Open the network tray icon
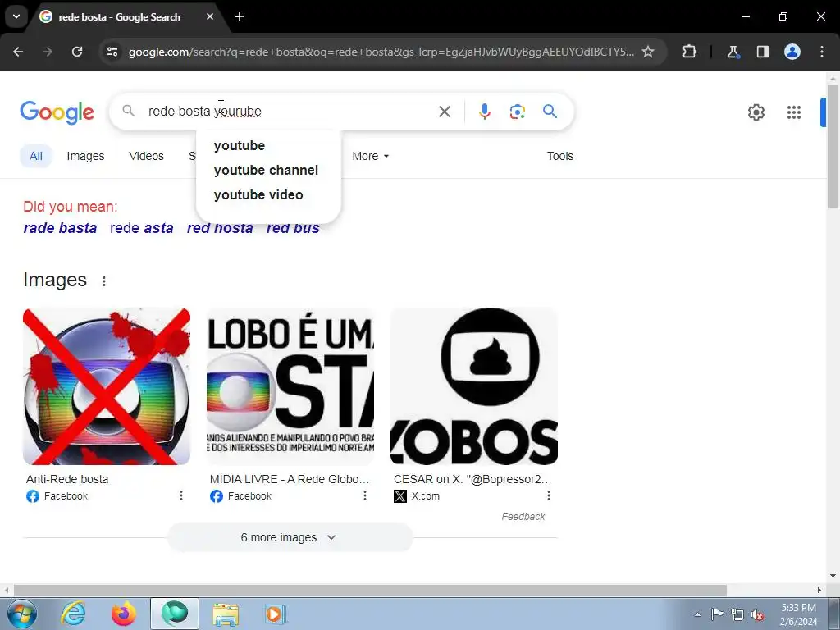Image resolution: width=840 pixels, height=630 pixels. [x=737, y=614]
